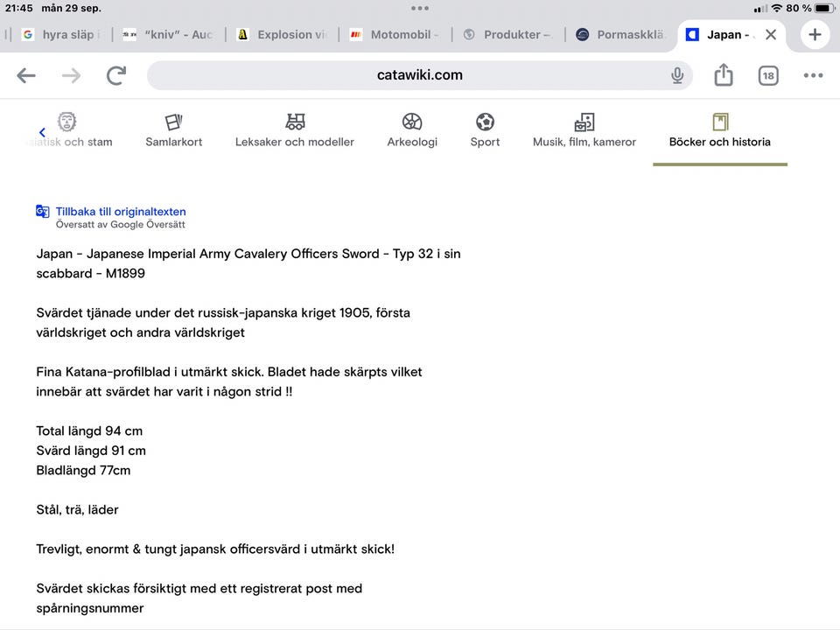This screenshot has width=840, height=630.
Task: Open the browser three-dot menu
Action: (813, 75)
